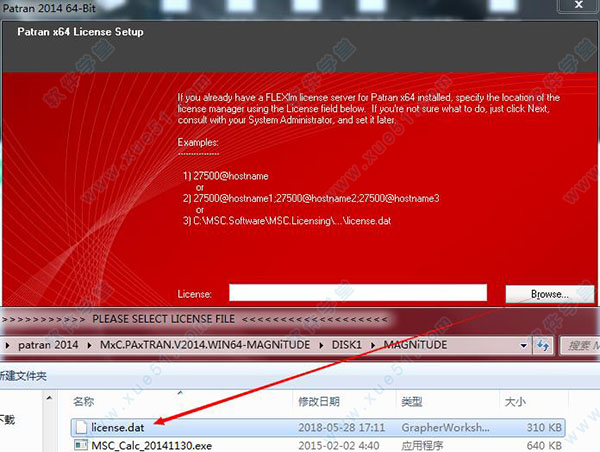This screenshot has width=600, height=452.
Task: Click the 2015-02-02 4:40 date cell
Action: click(x=339, y=445)
